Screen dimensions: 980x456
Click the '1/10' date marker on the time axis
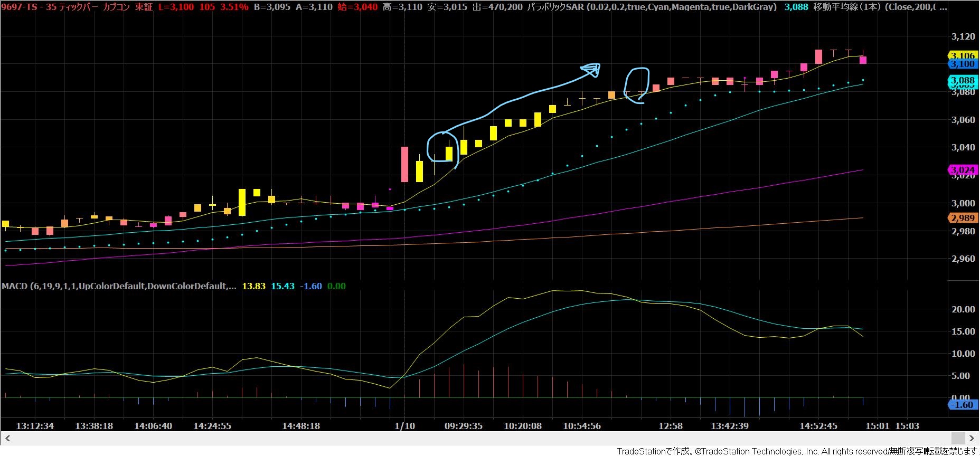pos(405,426)
